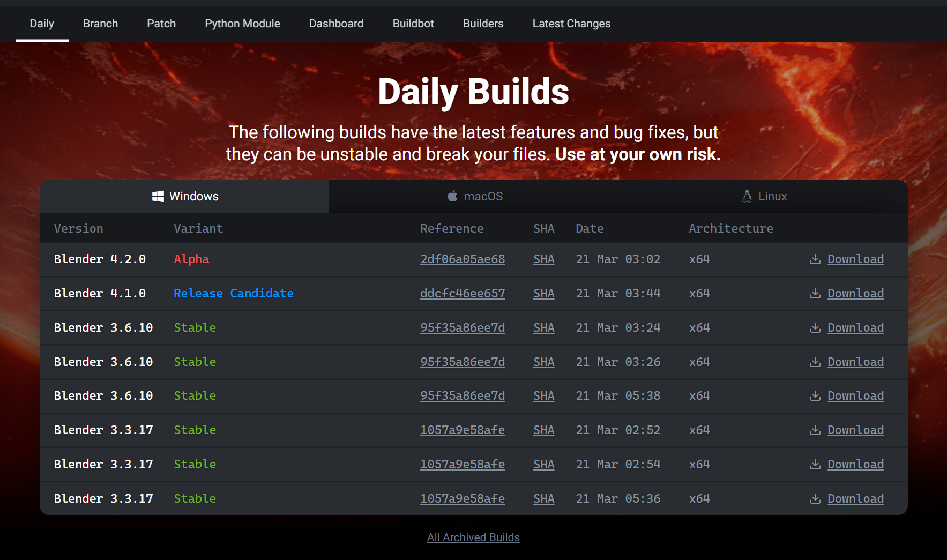Click the Blender 4.1.0 version text
Screen dimensions: 947x560
(x=100, y=294)
